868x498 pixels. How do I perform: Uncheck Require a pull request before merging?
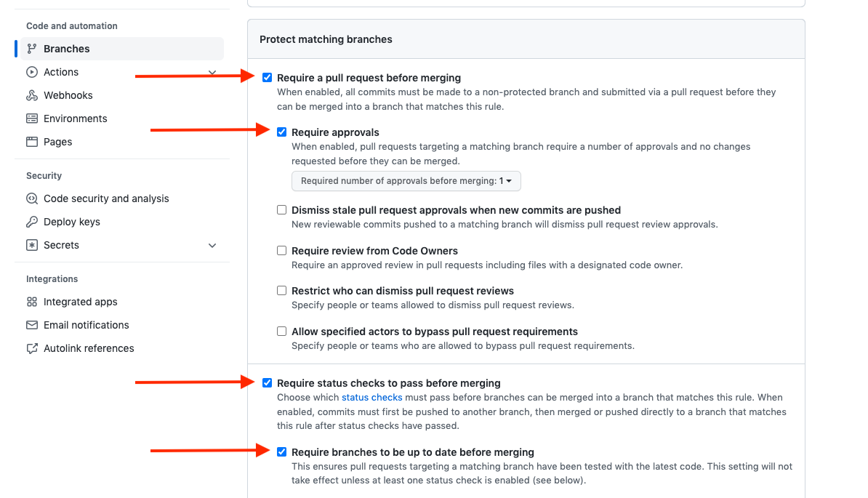(x=268, y=78)
